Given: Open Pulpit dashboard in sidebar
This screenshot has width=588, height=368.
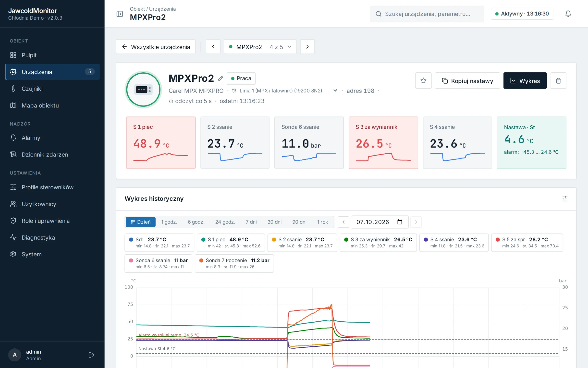Looking at the screenshot, I should 52,55.
